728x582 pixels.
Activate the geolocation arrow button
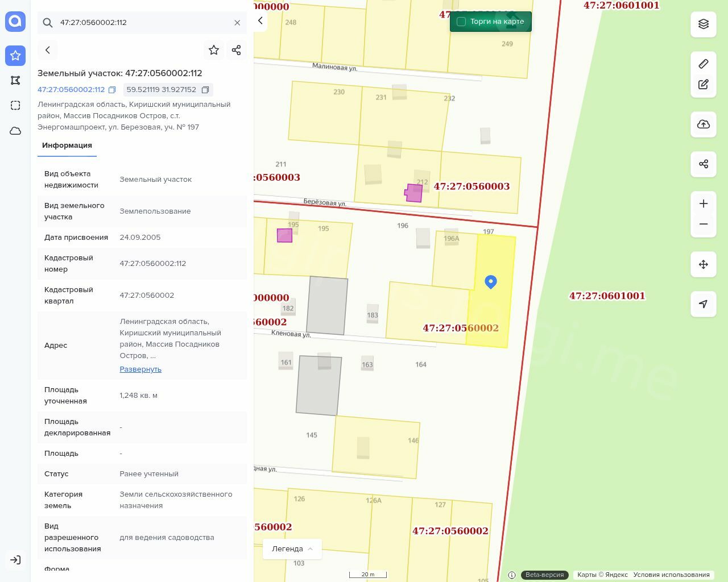[703, 304]
